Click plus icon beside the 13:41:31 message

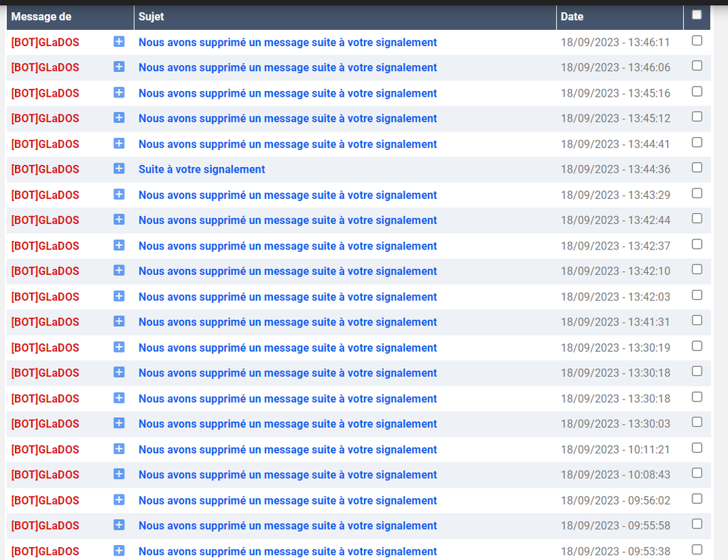coord(119,321)
